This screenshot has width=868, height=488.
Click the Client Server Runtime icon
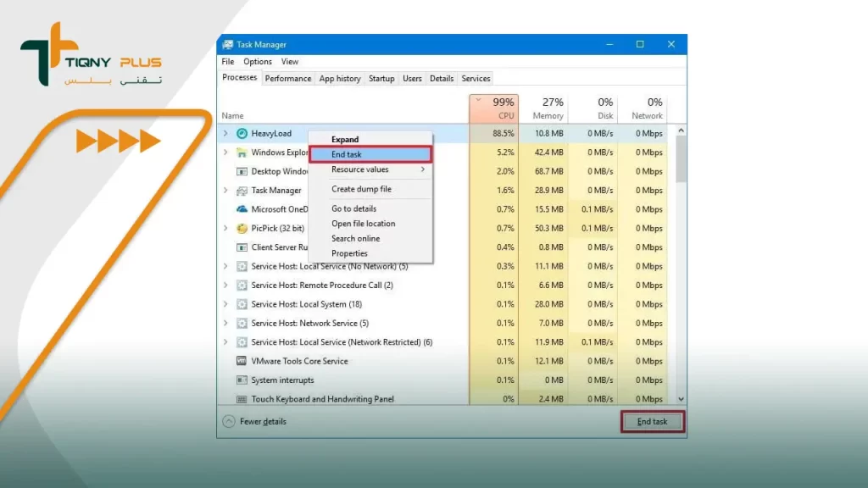(x=242, y=247)
